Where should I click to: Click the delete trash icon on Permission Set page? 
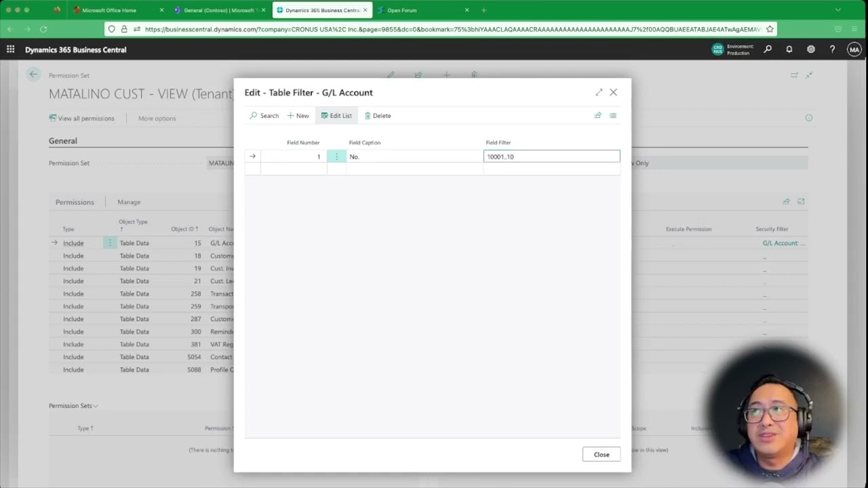click(475, 75)
